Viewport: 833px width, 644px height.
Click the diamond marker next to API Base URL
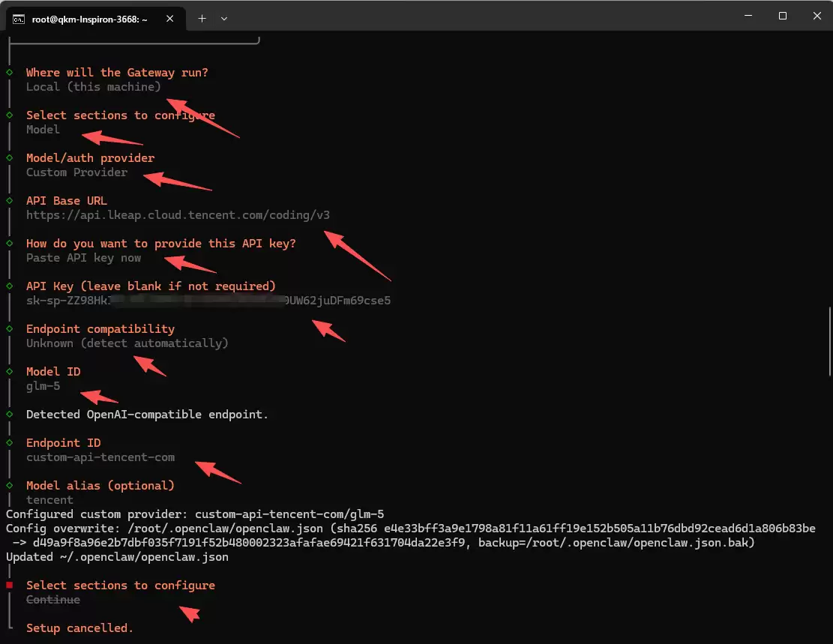[10, 201]
